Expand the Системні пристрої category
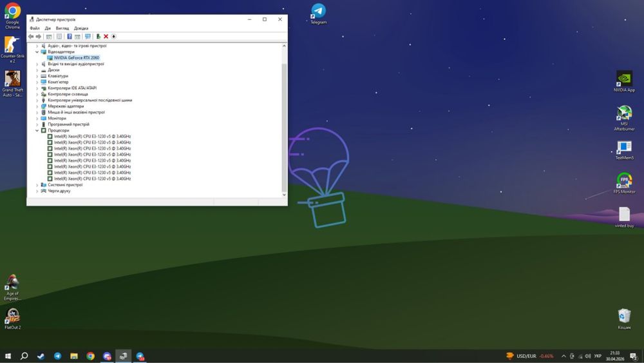This screenshot has width=644, height=363. tap(37, 185)
